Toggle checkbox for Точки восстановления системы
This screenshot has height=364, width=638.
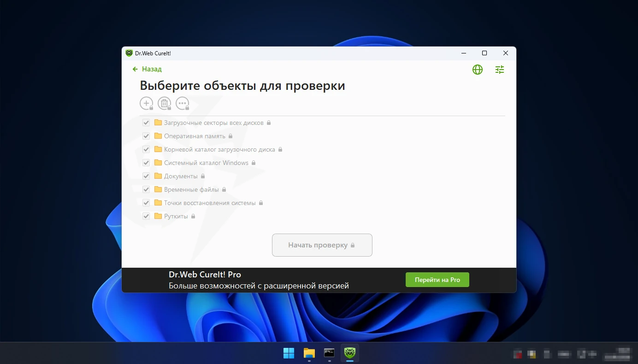(146, 203)
